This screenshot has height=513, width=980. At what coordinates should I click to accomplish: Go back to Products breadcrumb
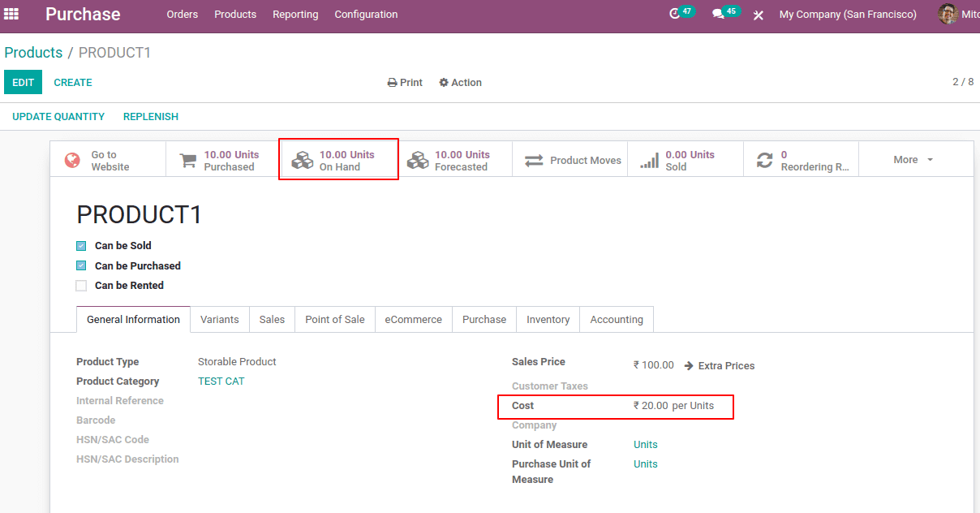(33, 53)
